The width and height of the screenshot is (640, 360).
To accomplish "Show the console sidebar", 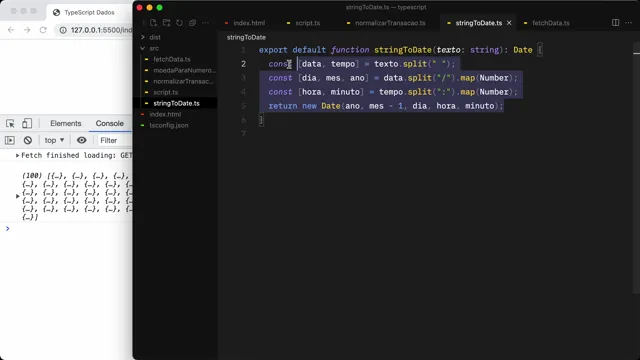I will (x=10, y=140).
